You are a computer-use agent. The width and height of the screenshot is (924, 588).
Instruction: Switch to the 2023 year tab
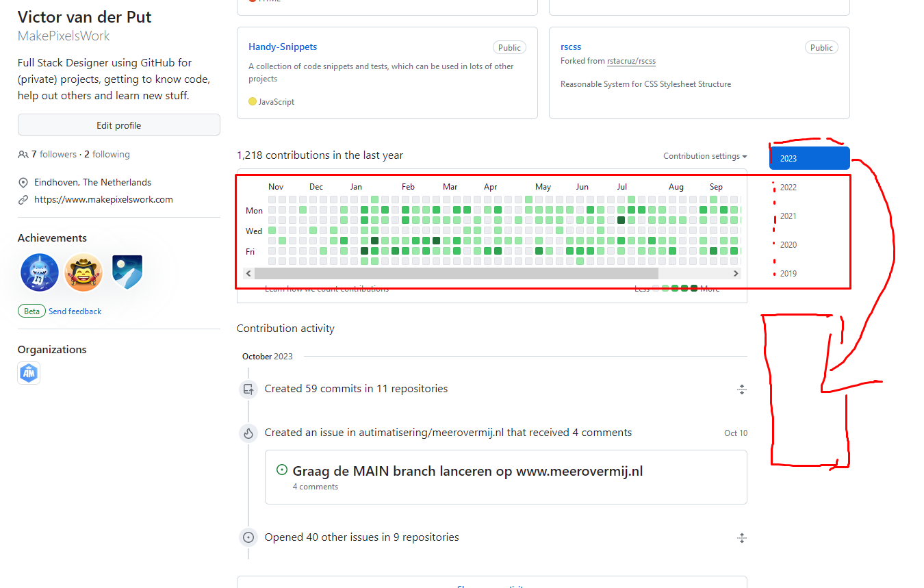(809, 157)
